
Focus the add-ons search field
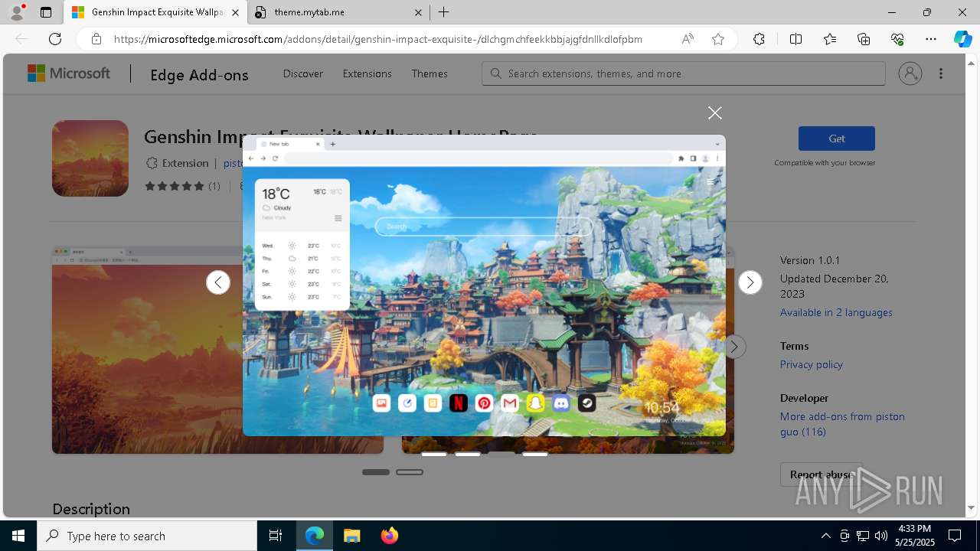(684, 73)
